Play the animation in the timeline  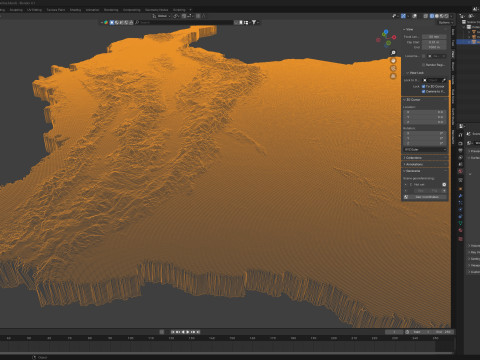pos(188,332)
